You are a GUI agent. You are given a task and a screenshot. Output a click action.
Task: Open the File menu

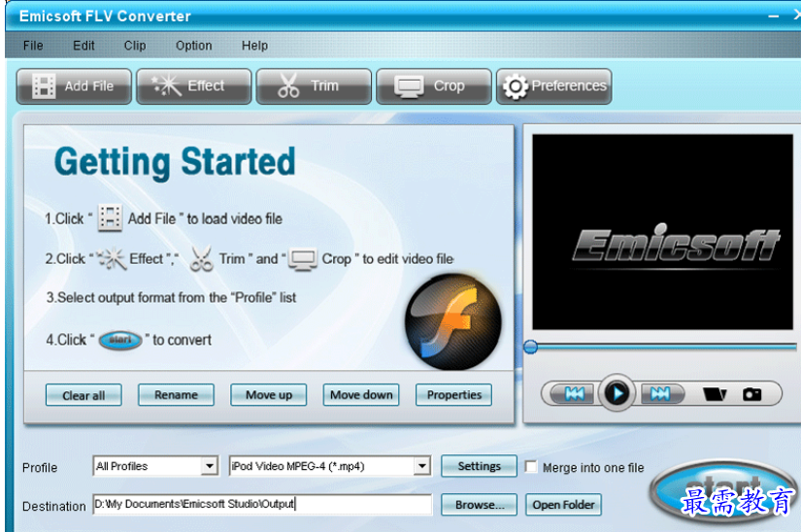33,46
